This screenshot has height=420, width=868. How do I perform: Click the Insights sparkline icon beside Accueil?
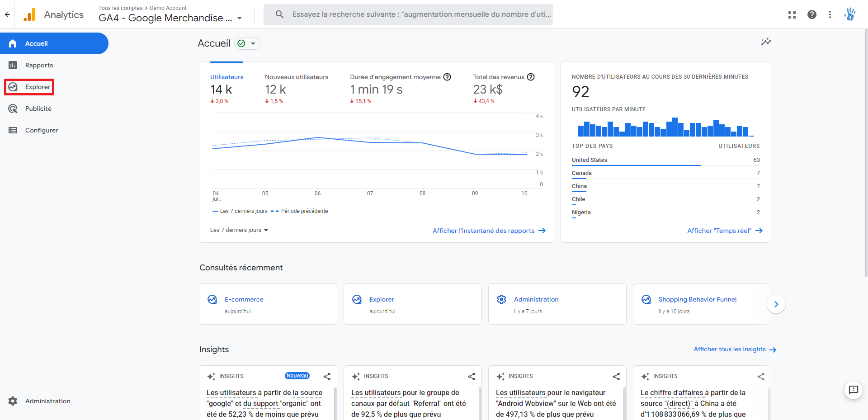(x=766, y=42)
